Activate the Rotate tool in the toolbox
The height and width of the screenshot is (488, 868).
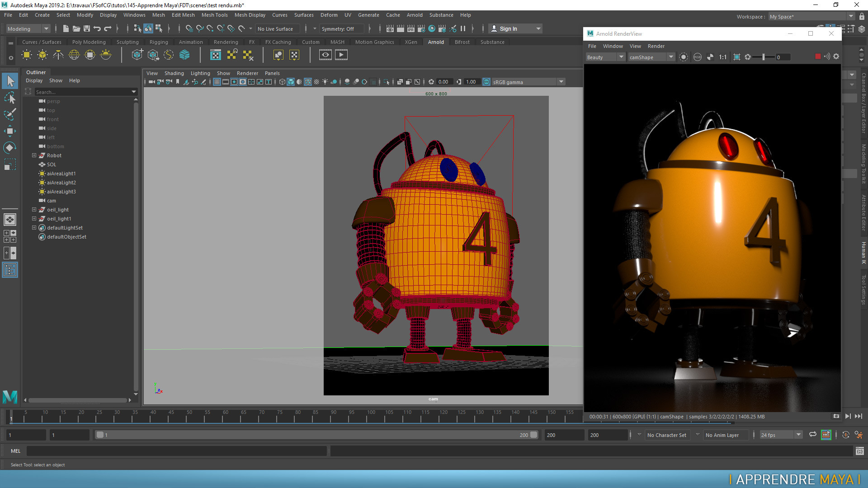click(x=10, y=148)
